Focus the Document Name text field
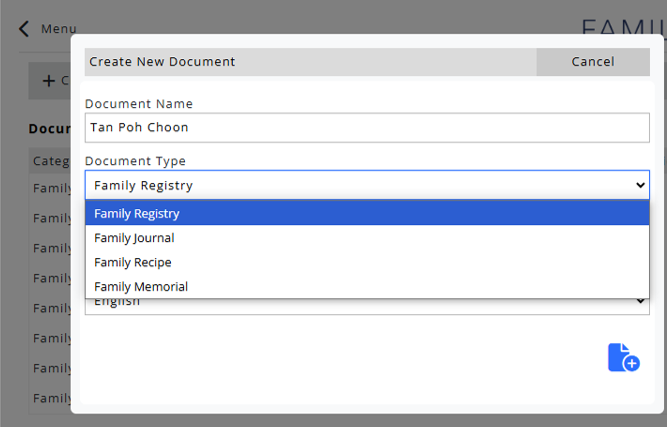This screenshot has height=427, width=667. pos(366,127)
